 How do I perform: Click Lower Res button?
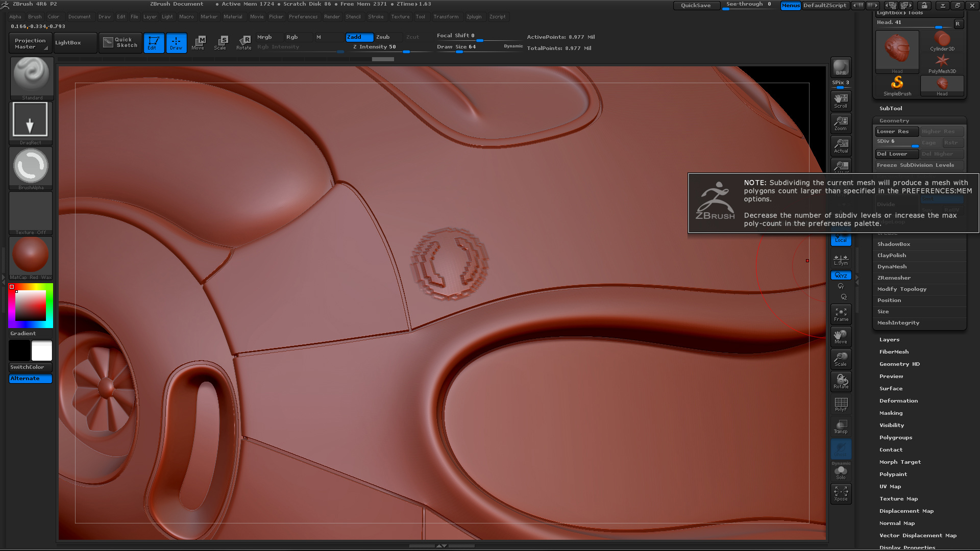pos(897,132)
